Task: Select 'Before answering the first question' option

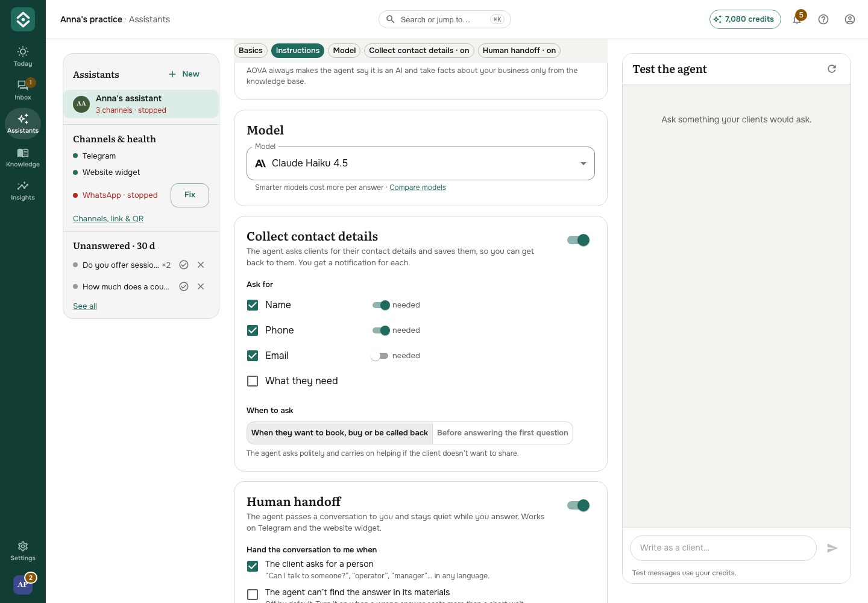Action: coord(503,433)
